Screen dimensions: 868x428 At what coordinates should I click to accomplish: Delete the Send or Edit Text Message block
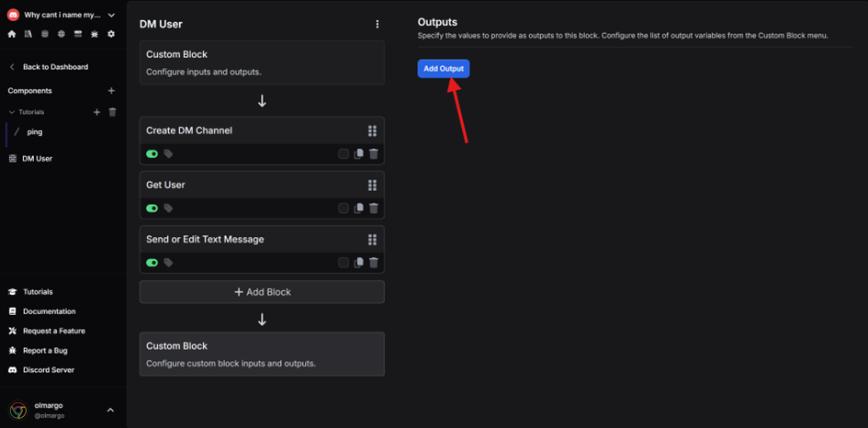(x=374, y=263)
